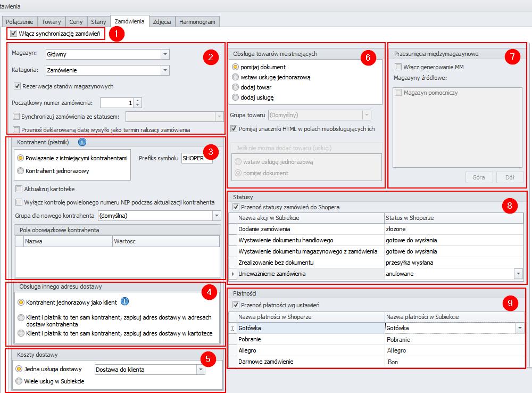Expand the Kategoria dropdown
This screenshot has width=532, height=393.
(165, 70)
